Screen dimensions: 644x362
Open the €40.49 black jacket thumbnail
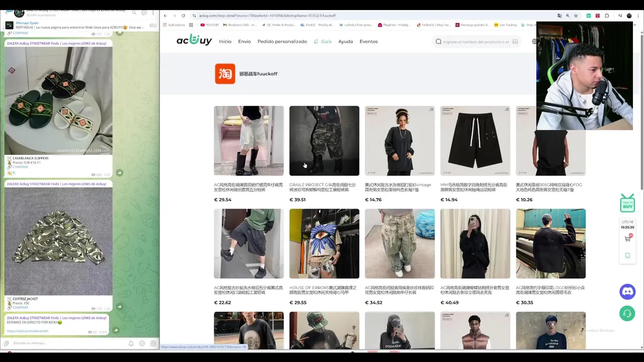point(475,244)
